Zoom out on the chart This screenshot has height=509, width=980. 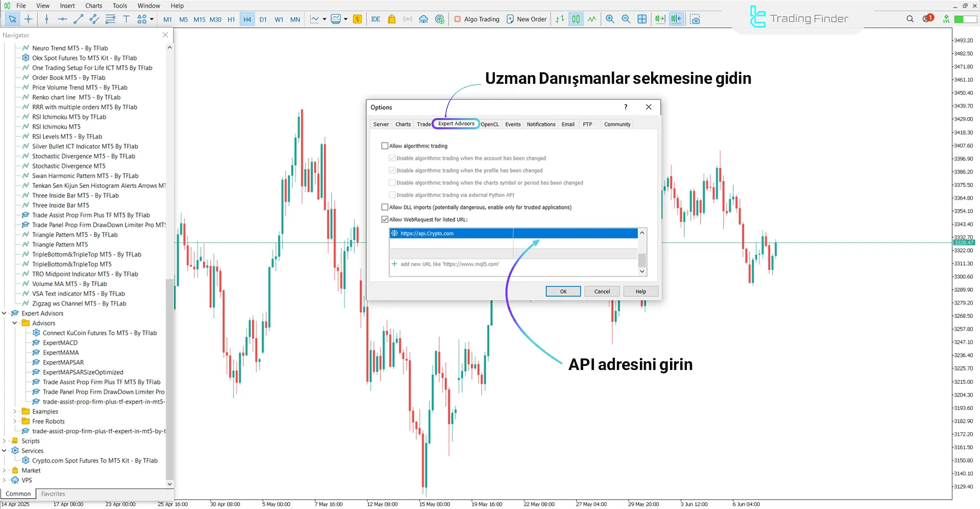tap(626, 19)
